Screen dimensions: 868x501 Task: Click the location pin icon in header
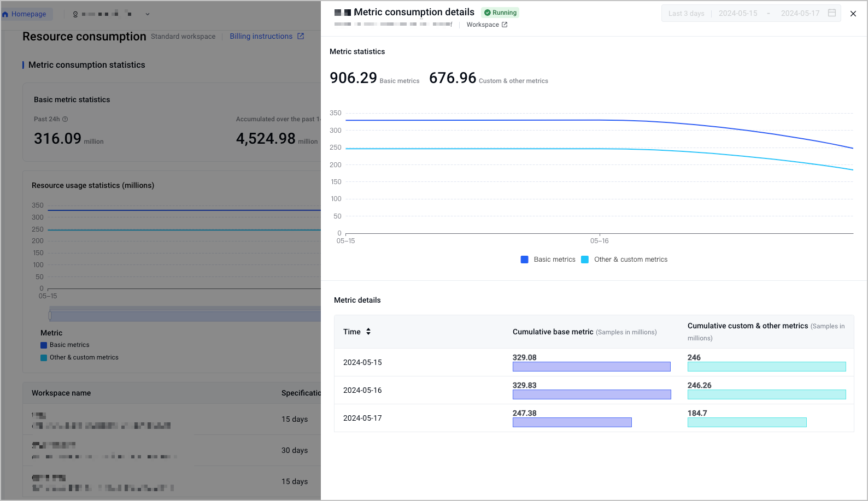(x=75, y=14)
